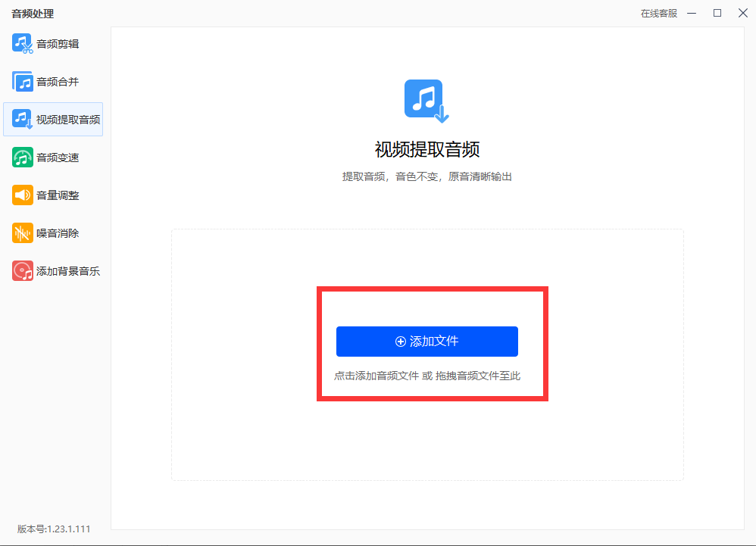
Task: Select 视频提取音频 sidebar label
Action: point(68,120)
